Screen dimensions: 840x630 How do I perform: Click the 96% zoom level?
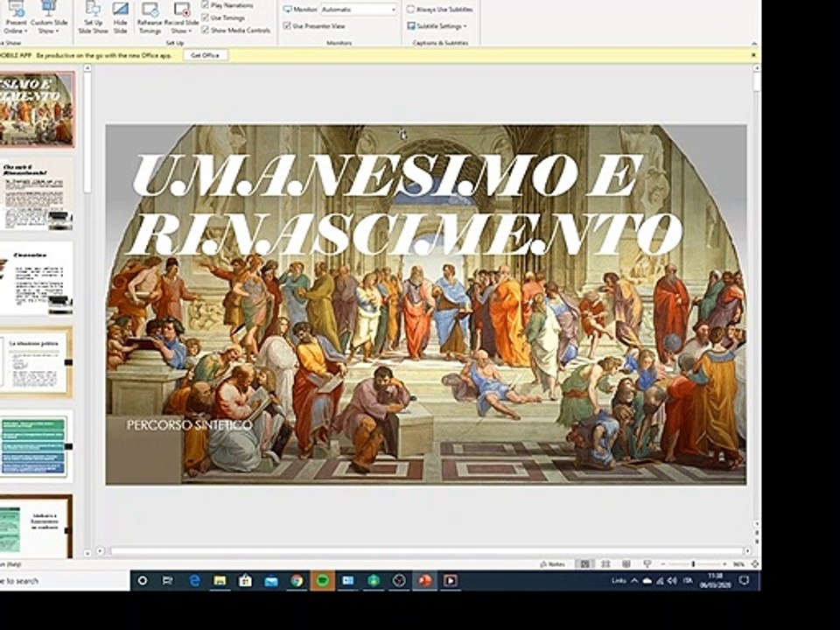pos(738,564)
